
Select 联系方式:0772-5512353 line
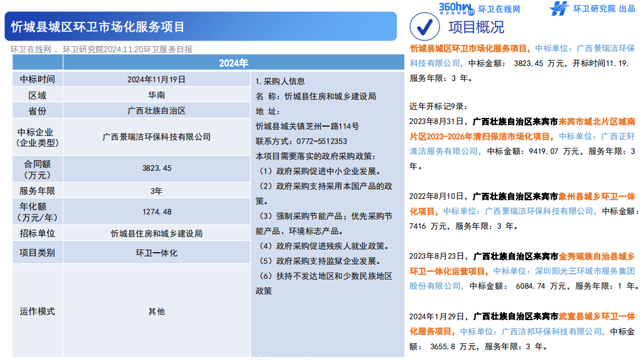pyautogui.click(x=301, y=141)
